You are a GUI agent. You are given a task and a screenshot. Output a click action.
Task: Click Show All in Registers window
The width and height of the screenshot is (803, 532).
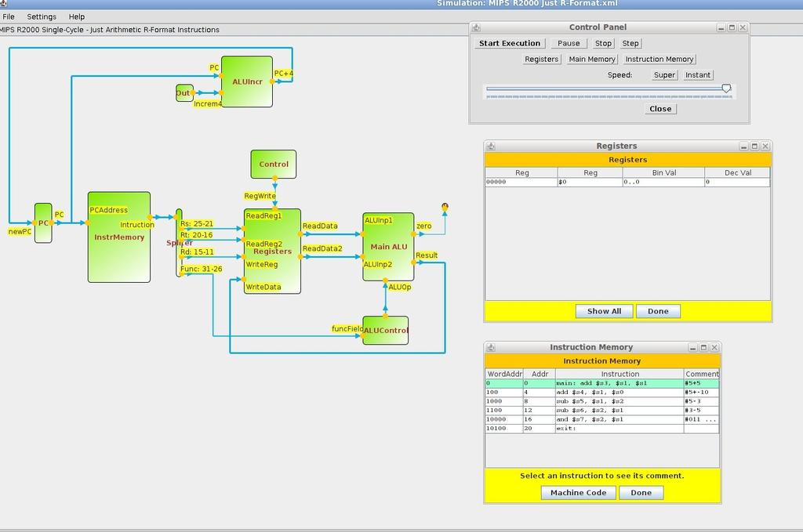coord(605,311)
